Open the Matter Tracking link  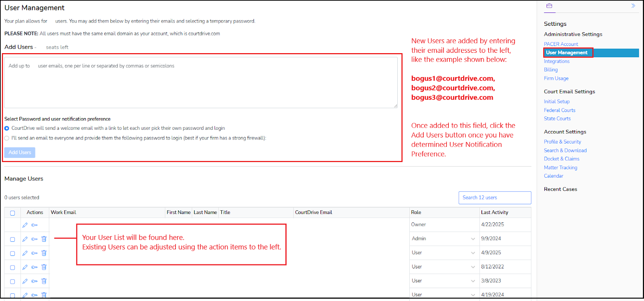[x=560, y=168]
